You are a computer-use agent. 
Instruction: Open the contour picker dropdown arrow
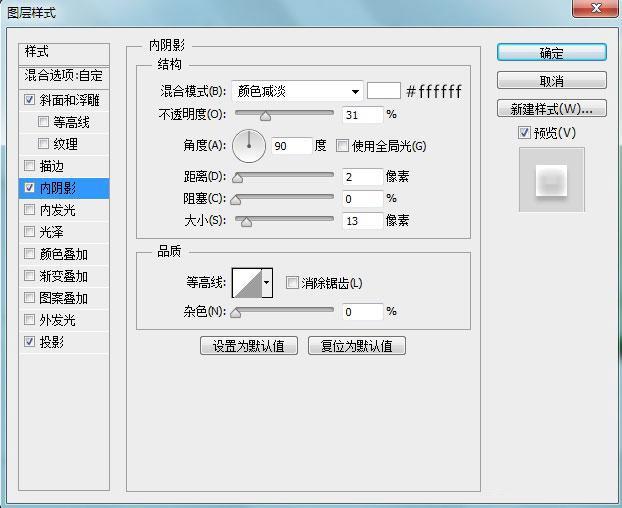pos(267,283)
